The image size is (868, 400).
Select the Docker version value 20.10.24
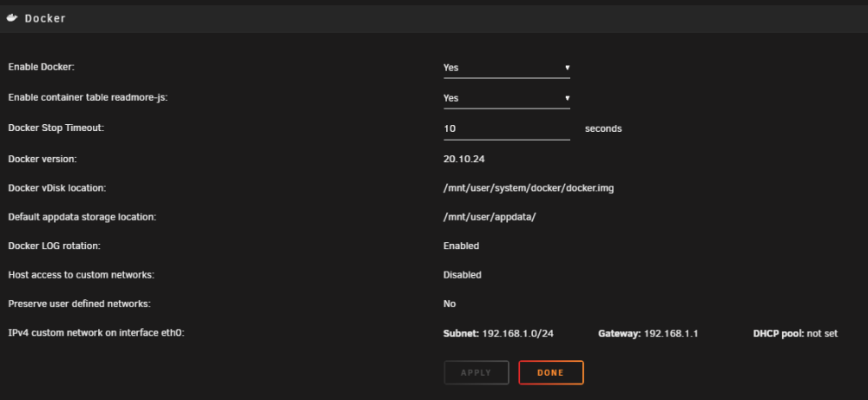pyautogui.click(x=464, y=160)
